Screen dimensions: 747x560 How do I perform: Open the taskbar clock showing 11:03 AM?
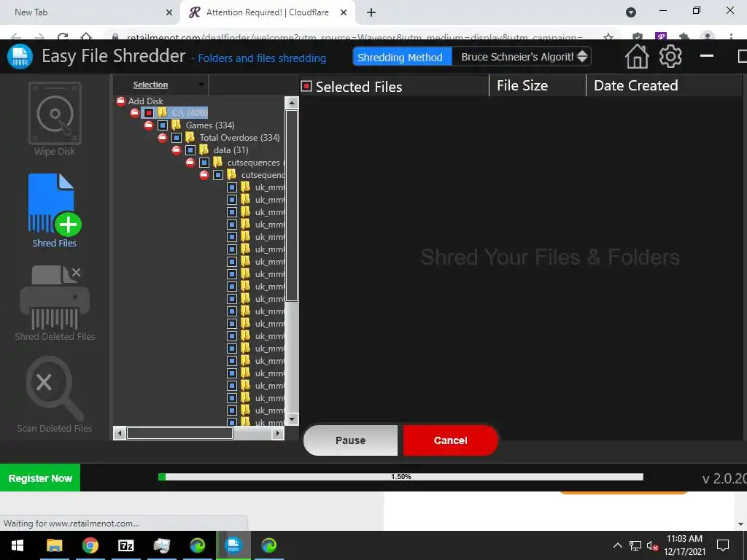684,545
